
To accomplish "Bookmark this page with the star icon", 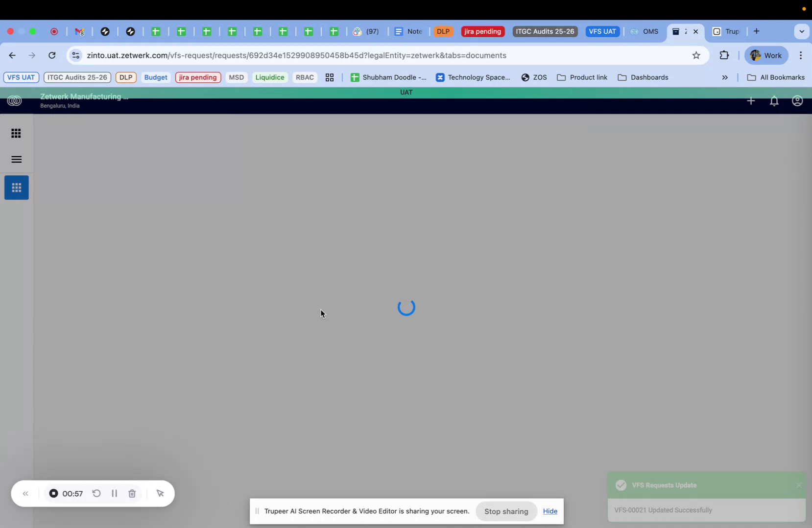I will [x=696, y=55].
